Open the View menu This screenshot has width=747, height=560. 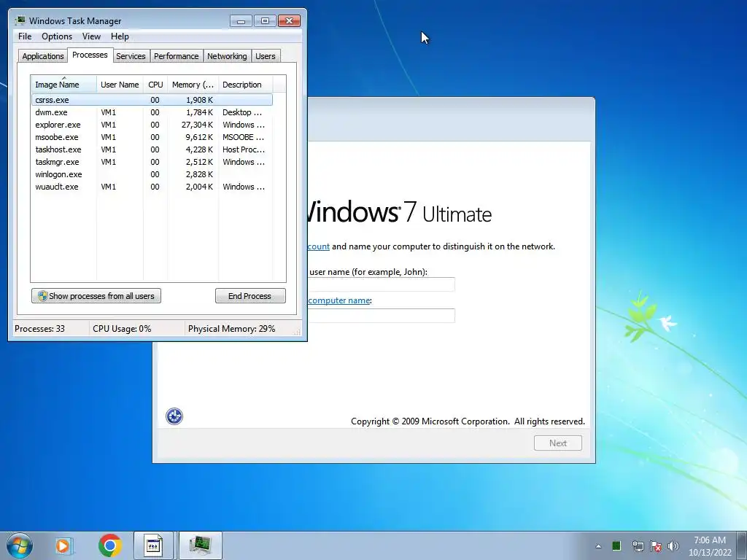click(91, 36)
